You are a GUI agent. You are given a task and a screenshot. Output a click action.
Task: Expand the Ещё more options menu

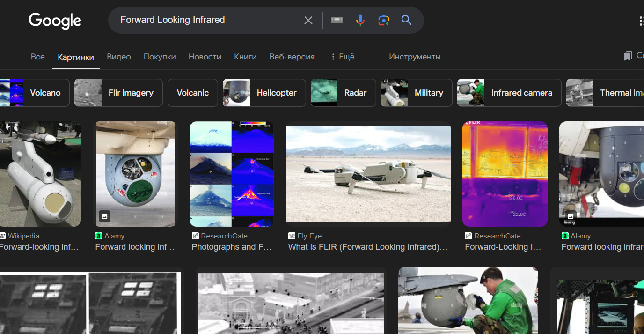point(343,57)
